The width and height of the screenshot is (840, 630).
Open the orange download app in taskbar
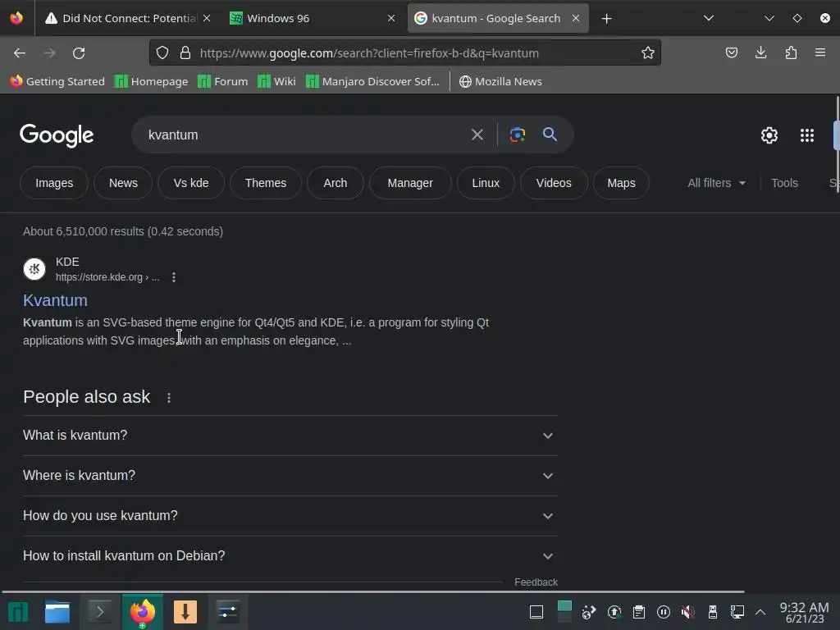coord(185,612)
